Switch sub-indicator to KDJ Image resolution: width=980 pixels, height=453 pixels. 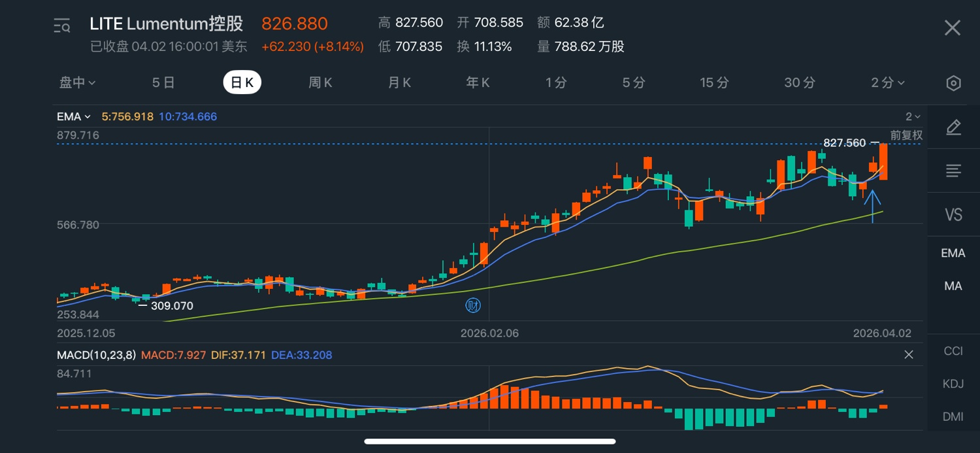pos(953,384)
